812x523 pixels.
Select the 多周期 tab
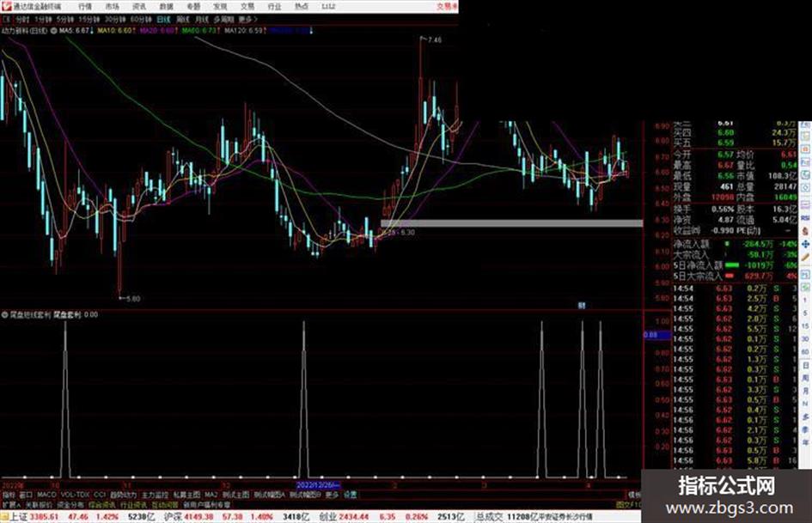223,19
